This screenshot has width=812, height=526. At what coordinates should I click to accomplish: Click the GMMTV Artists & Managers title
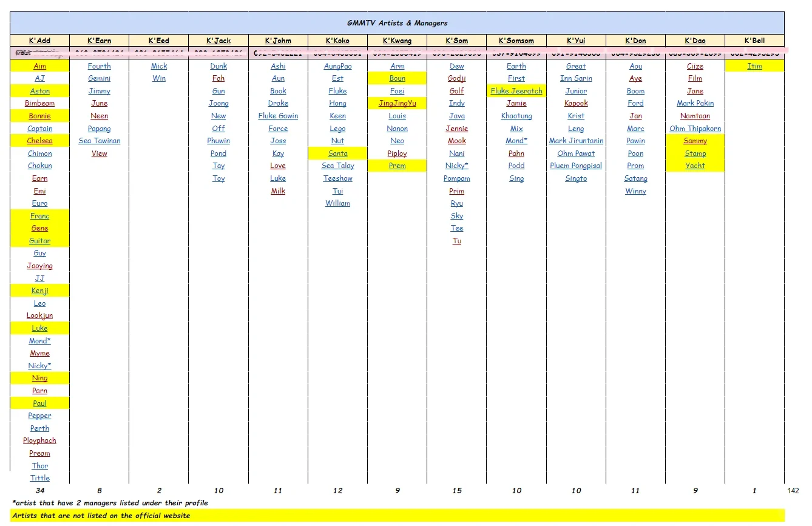tap(398, 23)
